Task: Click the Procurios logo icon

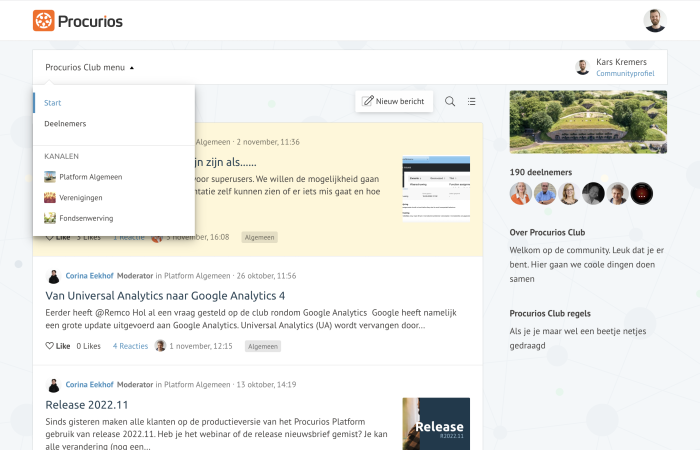Action: (44, 21)
